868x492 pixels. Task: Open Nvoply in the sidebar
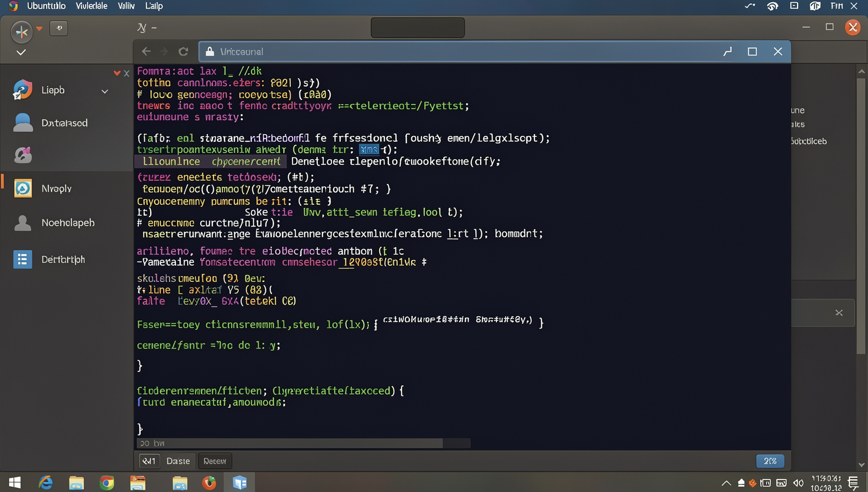[x=56, y=188]
